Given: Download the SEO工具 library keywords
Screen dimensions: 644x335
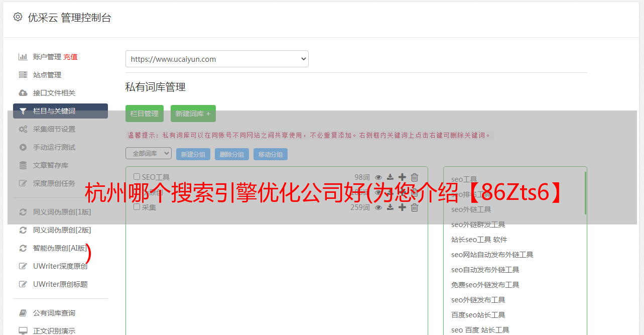Looking at the screenshot, I should click(x=390, y=177).
